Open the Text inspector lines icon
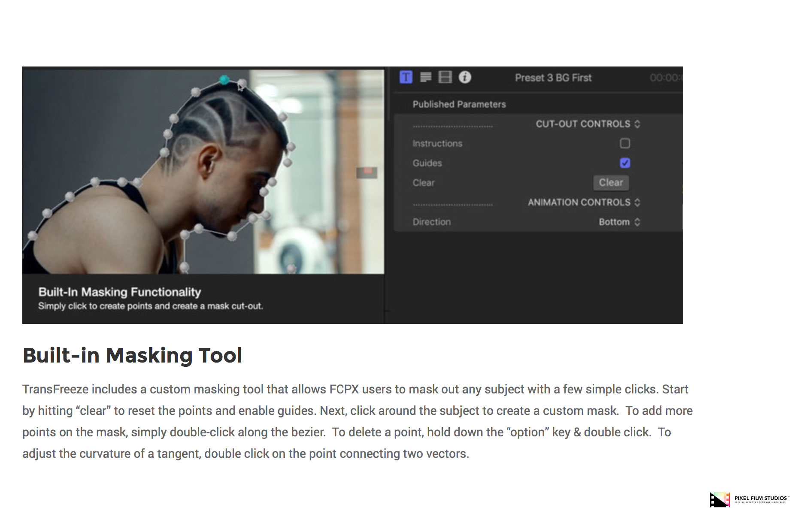The height and width of the screenshot is (532, 806). click(x=426, y=77)
